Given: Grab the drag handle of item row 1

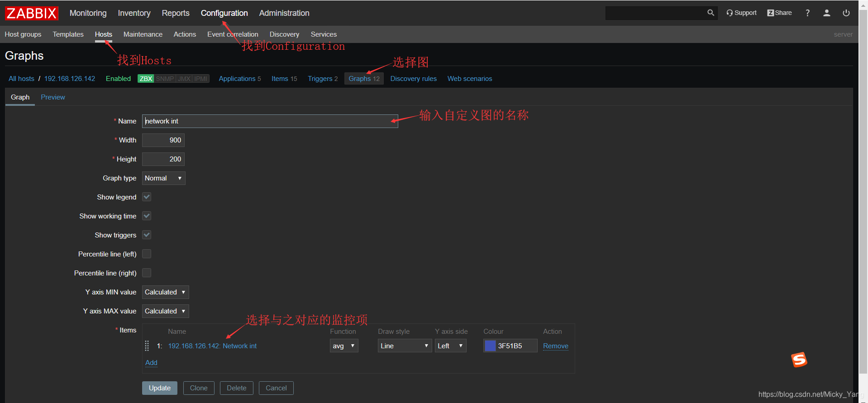Looking at the screenshot, I should tap(147, 346).
